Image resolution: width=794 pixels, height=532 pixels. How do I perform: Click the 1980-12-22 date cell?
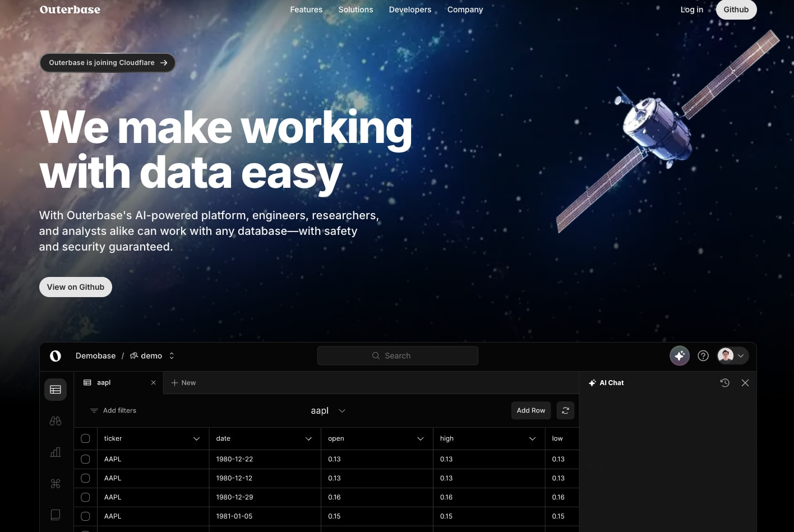coord(265,459)
